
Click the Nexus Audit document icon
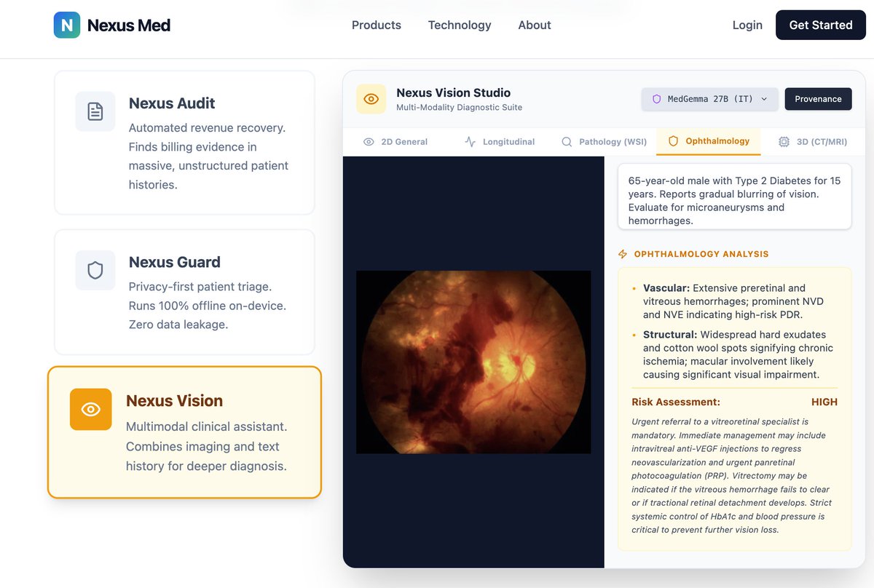click(95, 111)
